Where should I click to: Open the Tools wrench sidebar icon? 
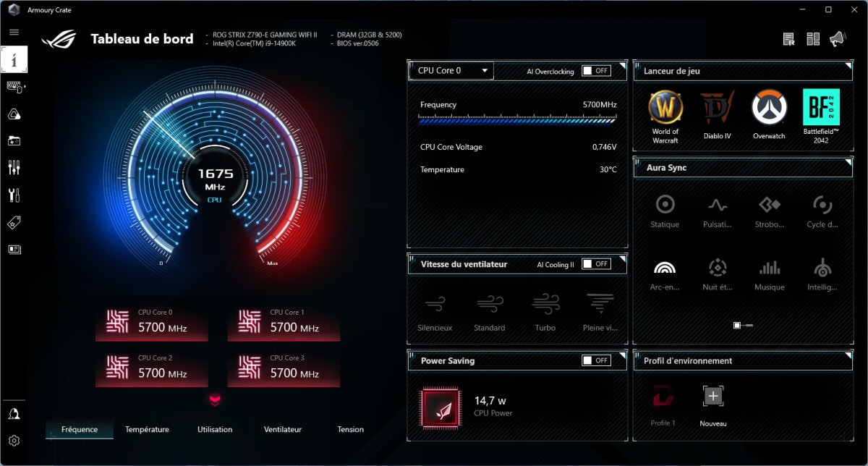[14, 195]
